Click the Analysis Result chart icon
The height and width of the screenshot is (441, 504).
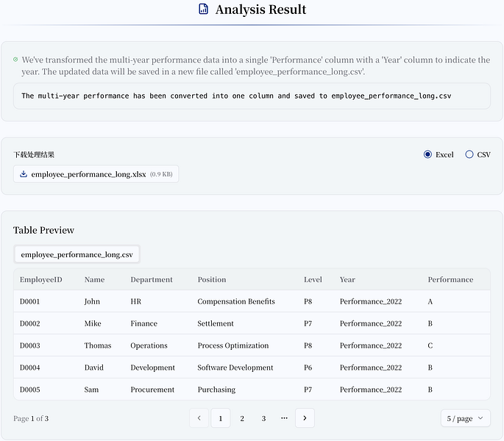click(x=204, y=10)
